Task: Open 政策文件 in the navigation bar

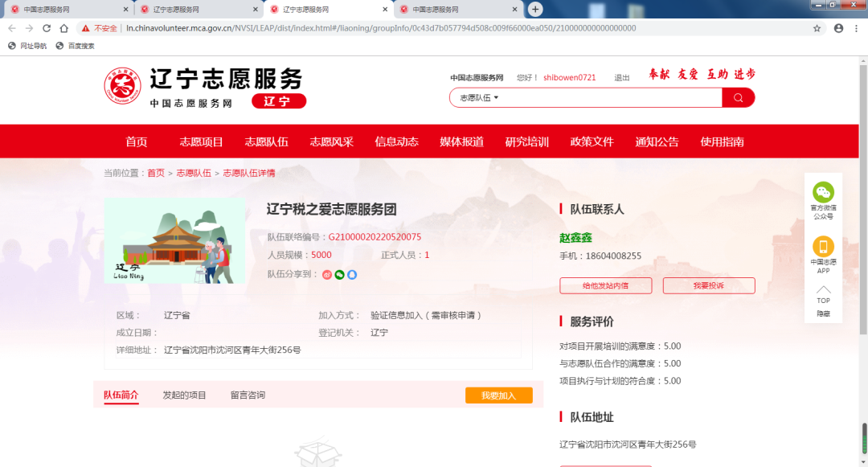Action: point(592,141)
